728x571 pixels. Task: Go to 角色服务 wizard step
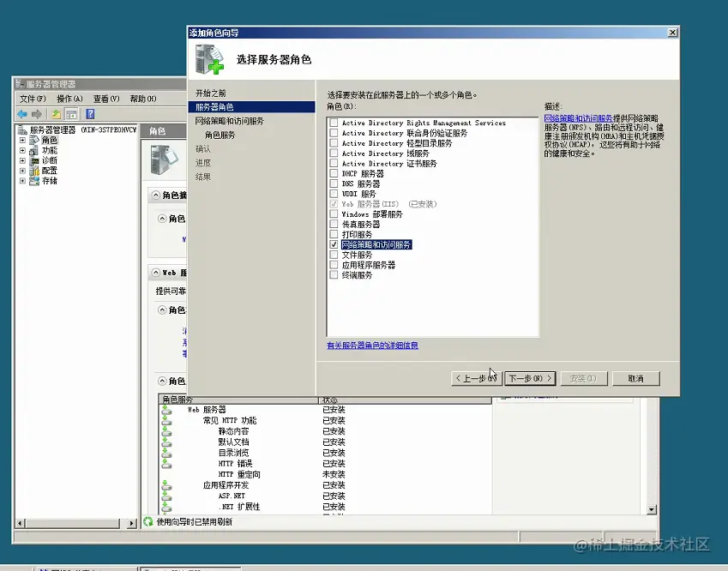(x=220, y=135)
